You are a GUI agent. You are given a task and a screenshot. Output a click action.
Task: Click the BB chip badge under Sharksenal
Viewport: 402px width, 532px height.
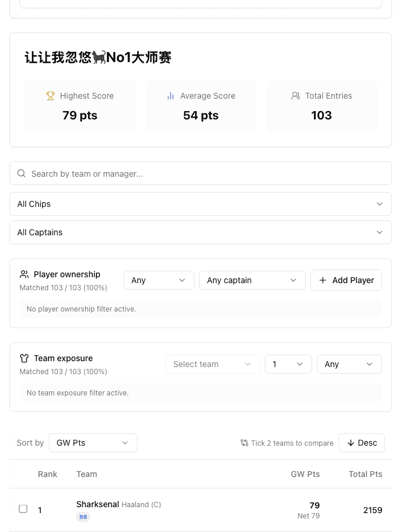83,517
